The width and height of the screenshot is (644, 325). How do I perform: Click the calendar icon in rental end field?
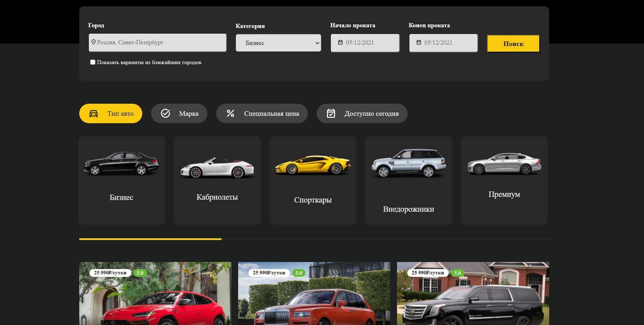[419, 42]
